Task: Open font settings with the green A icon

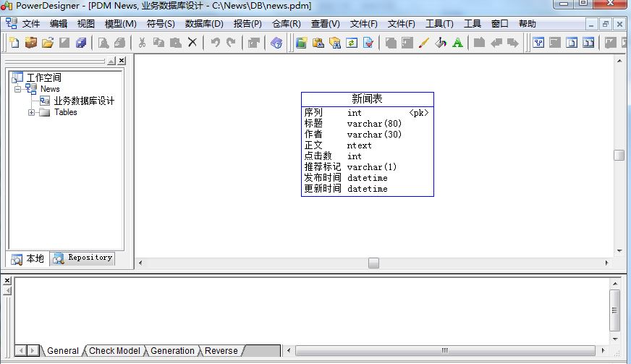Action: point(457,42)
